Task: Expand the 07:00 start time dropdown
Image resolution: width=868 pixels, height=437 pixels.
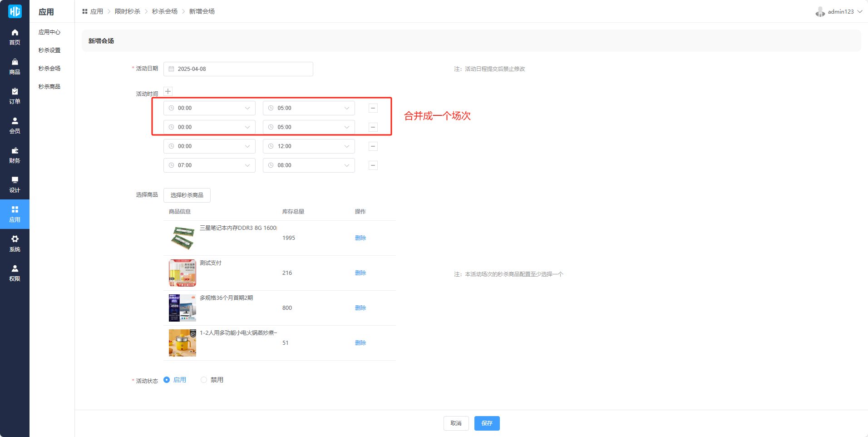Action: tap(209, 165)
